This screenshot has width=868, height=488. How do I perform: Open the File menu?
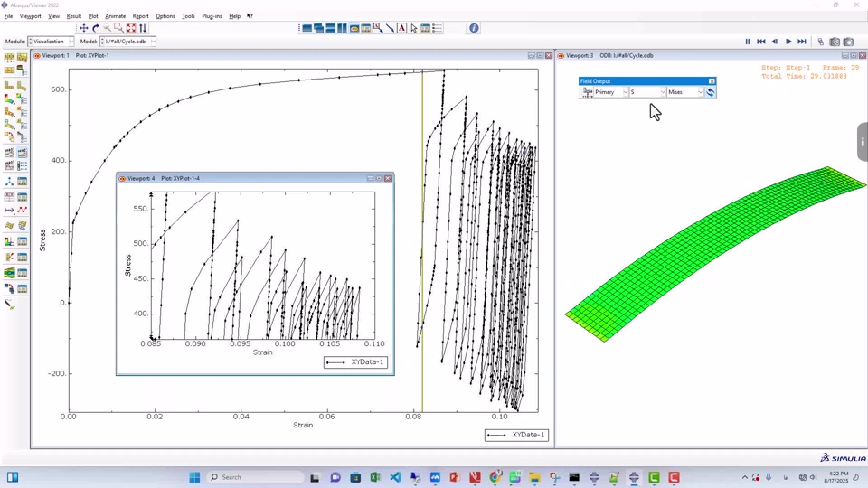(x=8, y=16)
